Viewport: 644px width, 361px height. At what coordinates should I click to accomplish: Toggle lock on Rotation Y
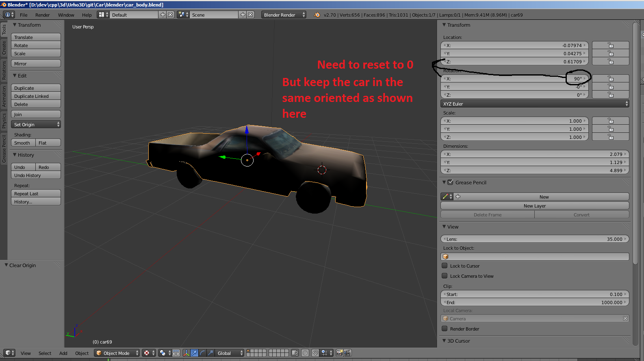[x=611, y=86]
